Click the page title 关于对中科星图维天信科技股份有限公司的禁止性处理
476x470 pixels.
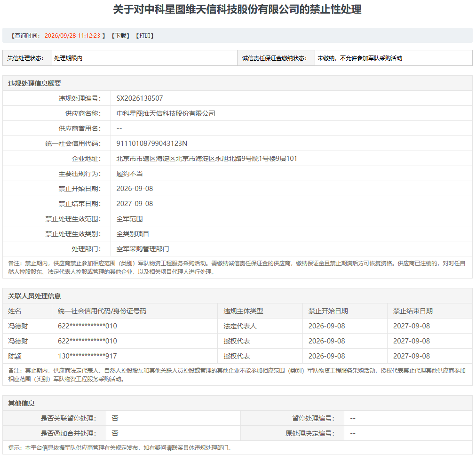point(237,9)
